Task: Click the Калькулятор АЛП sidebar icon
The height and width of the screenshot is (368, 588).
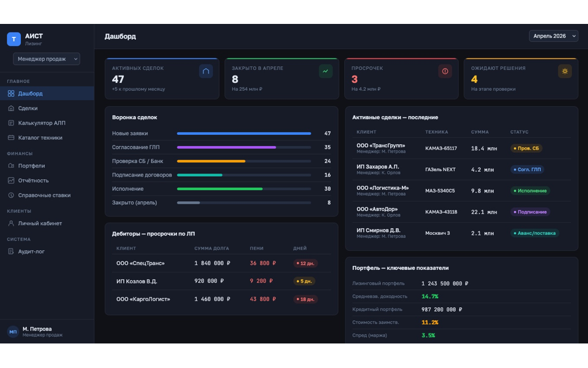Action: coord(11,123)
